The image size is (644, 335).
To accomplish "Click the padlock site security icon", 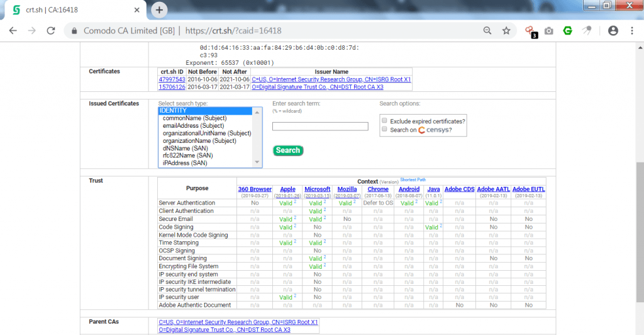I will [74, 31].
